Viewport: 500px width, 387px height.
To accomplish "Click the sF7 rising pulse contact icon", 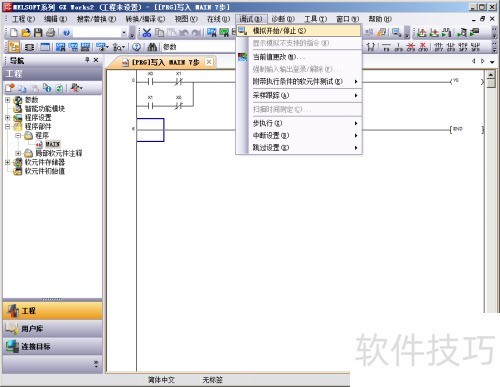I will point(439,47).
